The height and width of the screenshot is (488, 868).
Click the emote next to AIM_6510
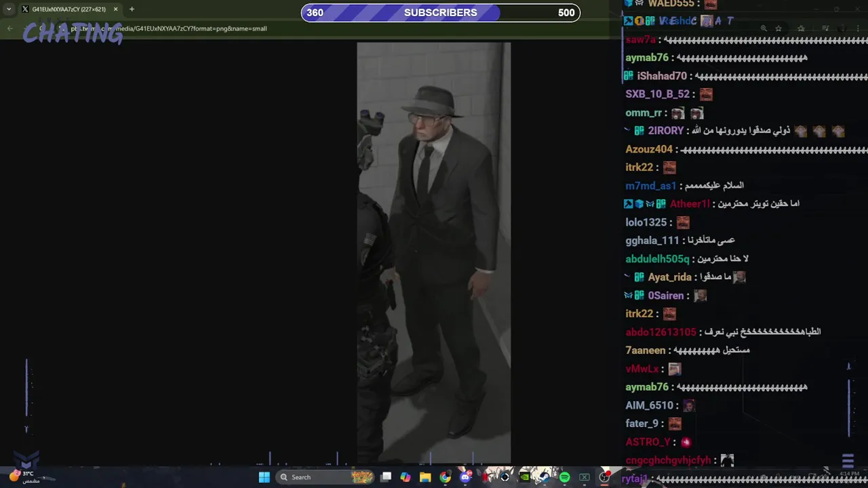point(690,405)
